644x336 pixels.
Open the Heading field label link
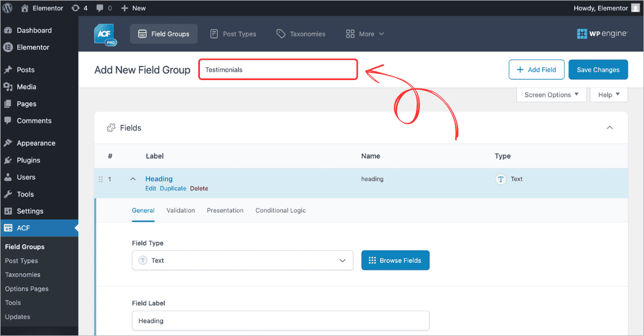(159, 179)
